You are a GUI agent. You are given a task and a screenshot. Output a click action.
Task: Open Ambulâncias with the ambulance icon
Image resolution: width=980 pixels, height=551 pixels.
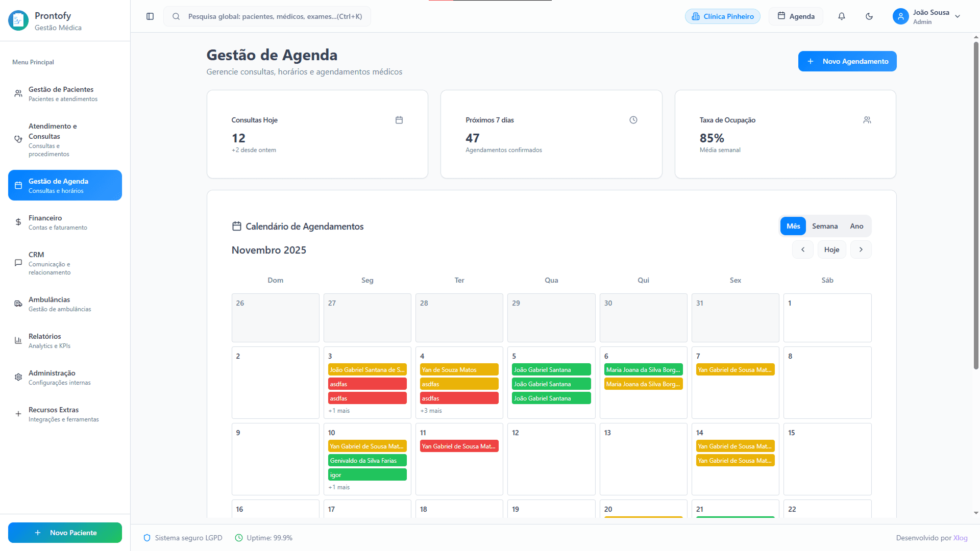pos(18,303)
